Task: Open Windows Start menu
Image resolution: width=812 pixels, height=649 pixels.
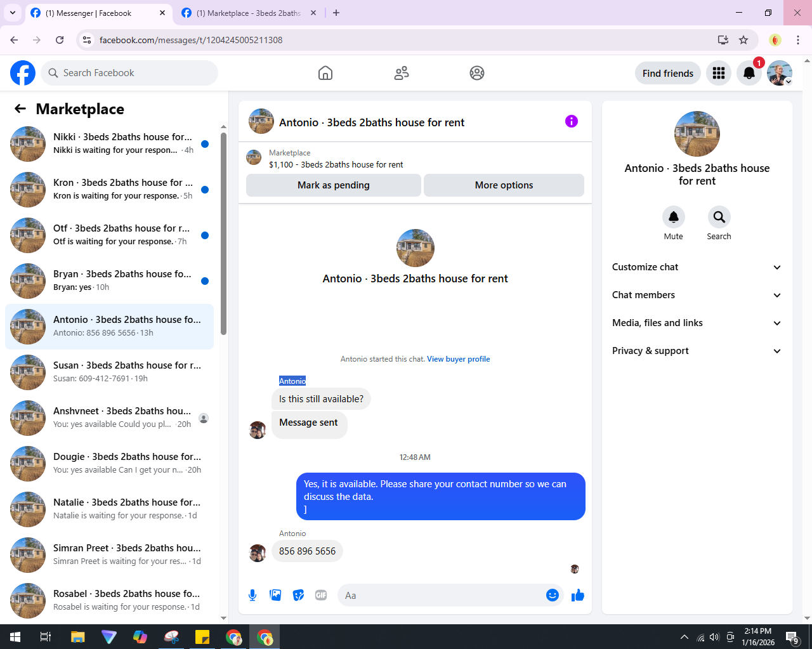Action: [x=15, y=637]
